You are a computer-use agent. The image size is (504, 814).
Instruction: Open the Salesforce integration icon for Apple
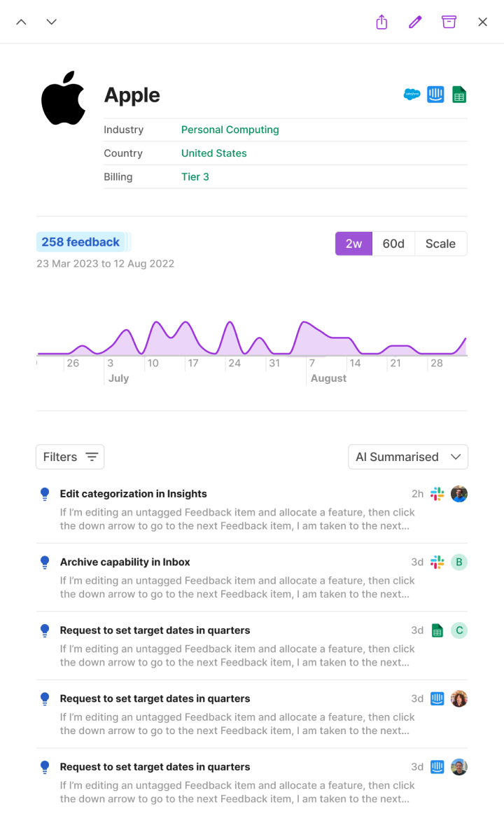[412, 94]
